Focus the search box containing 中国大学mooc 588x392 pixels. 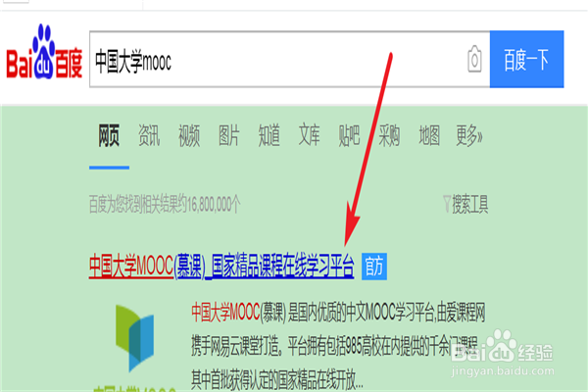tap(289, 59)
